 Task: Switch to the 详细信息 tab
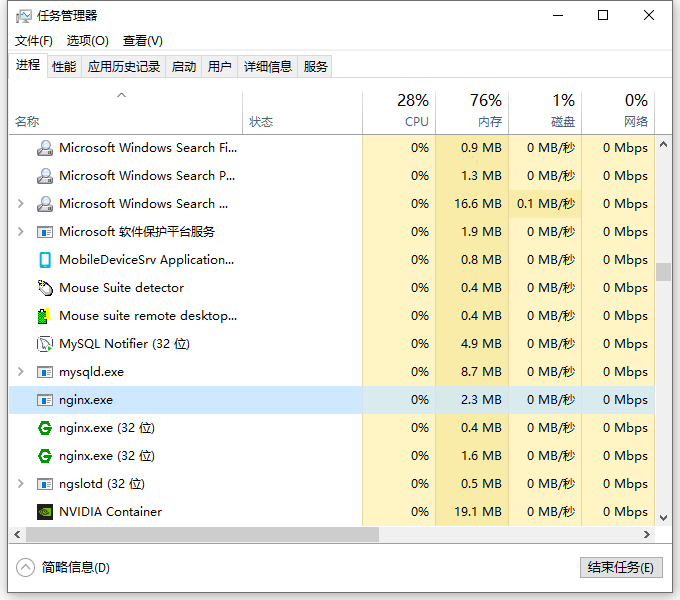[268, 67]
